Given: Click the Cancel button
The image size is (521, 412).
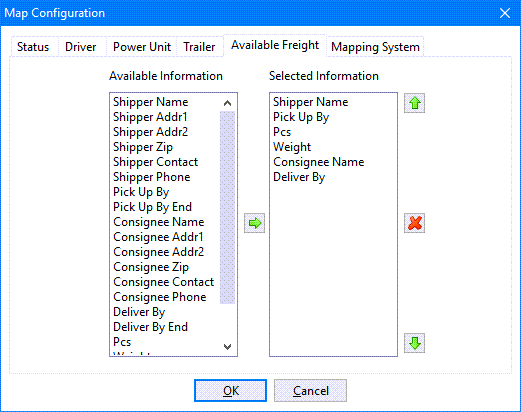Looking at the screenshot, I should pos(310,390).
